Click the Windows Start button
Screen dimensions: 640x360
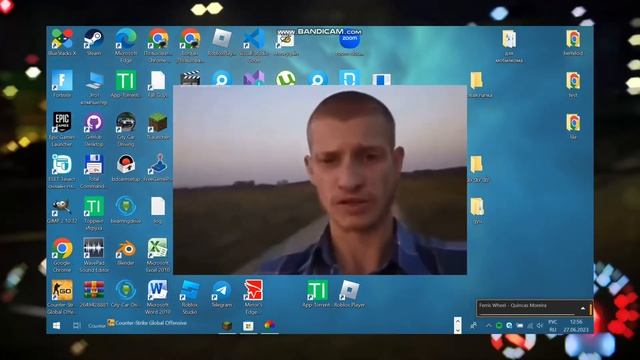pyautogui.click(x=57, y=325)
